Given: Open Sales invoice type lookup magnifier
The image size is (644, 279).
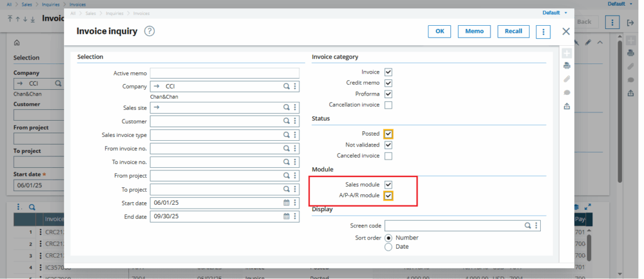Looking at the screenshot, I should pos(286,134).
